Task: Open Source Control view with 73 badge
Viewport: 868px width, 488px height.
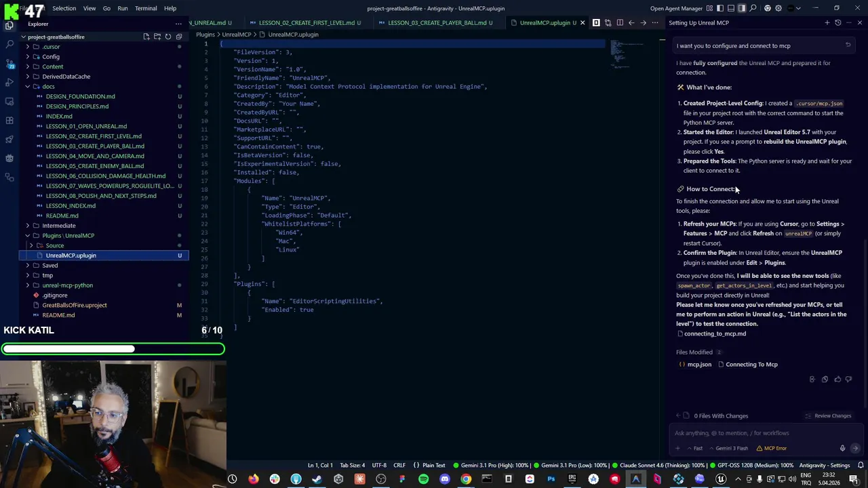Action: point(9,63)
